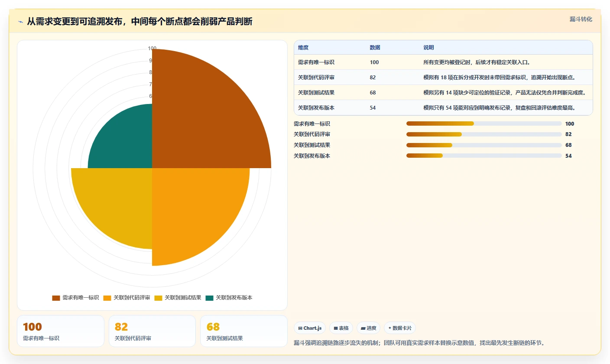Click the 说明 column header
The height and width of the screenshot is (364, 610).
click(x=428, y=48)
